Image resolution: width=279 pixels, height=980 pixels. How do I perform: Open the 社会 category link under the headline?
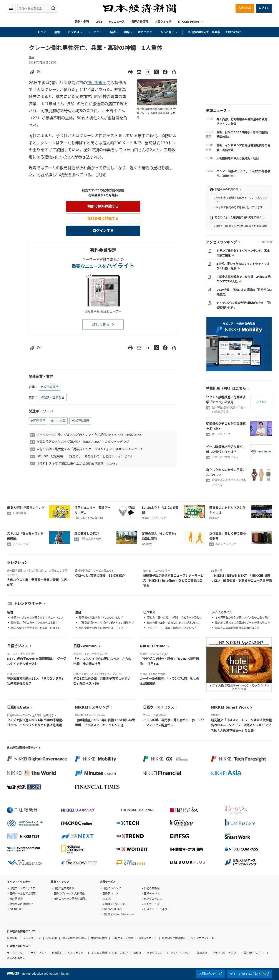(31, 57)
